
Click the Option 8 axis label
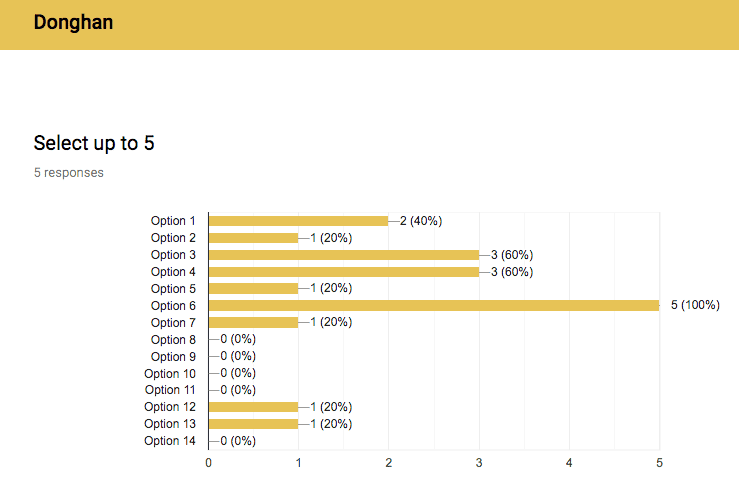pyautogui.click(x=173, y=339)
